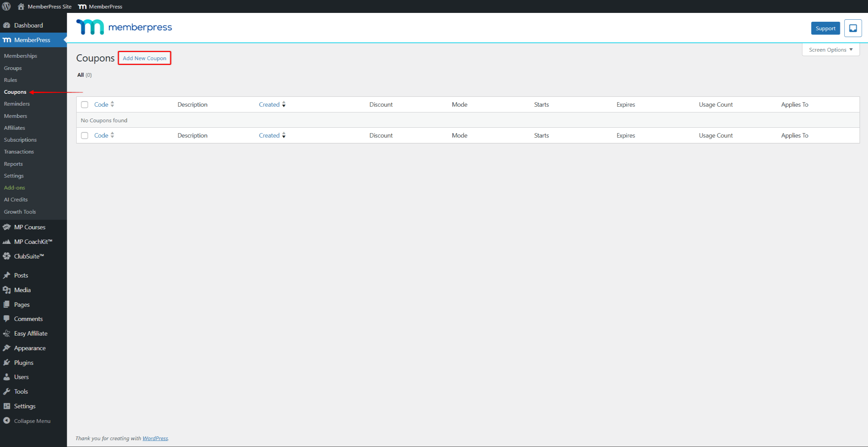
Task: Click the MP Courses graduation cap icon
Action: coord(6,227)
